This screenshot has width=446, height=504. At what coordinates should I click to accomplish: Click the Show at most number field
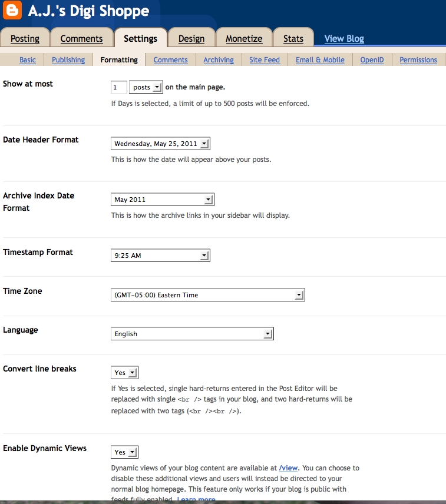(118, 87)
